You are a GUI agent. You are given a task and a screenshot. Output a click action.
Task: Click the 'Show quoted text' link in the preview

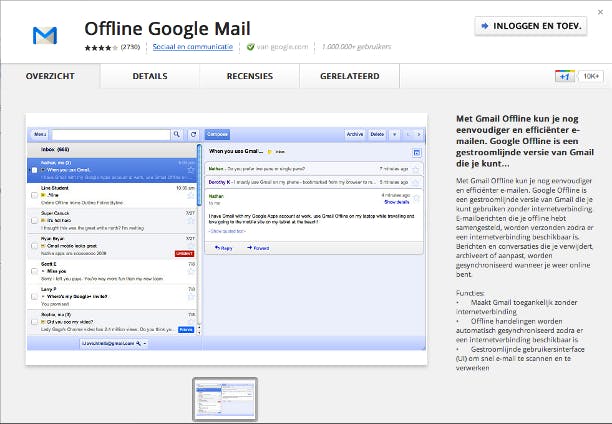point(227,231)
